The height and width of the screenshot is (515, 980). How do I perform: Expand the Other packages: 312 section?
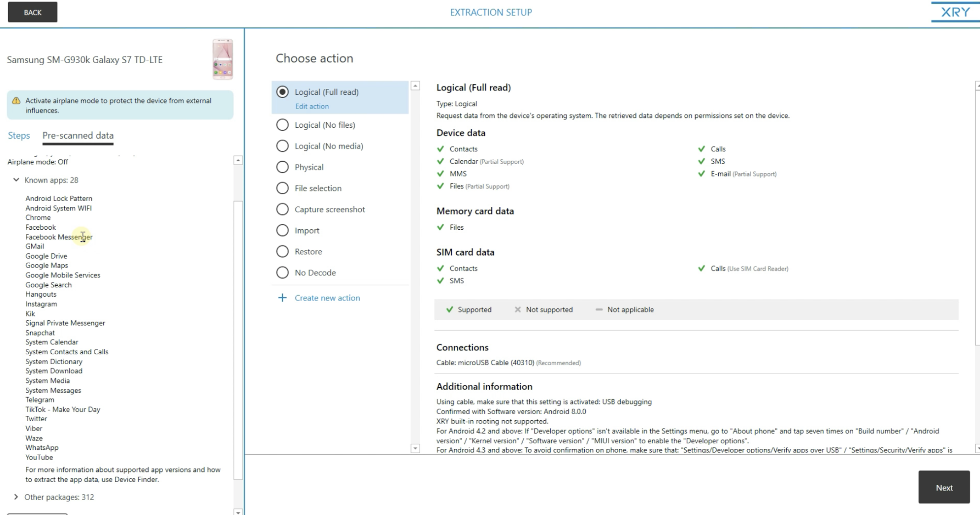tap(16, 497)
